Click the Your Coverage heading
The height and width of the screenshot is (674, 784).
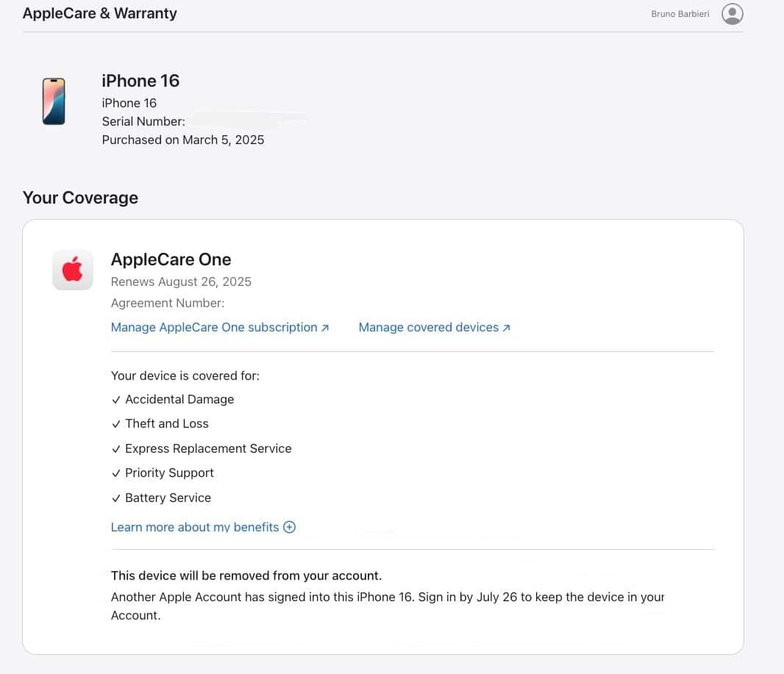click(x=80, y=198)
